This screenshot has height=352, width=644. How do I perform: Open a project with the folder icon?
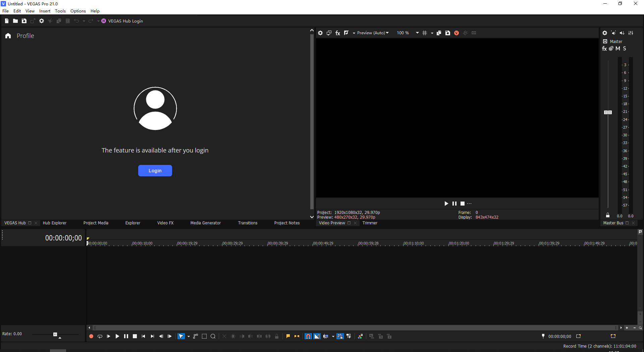pos(15,21)
